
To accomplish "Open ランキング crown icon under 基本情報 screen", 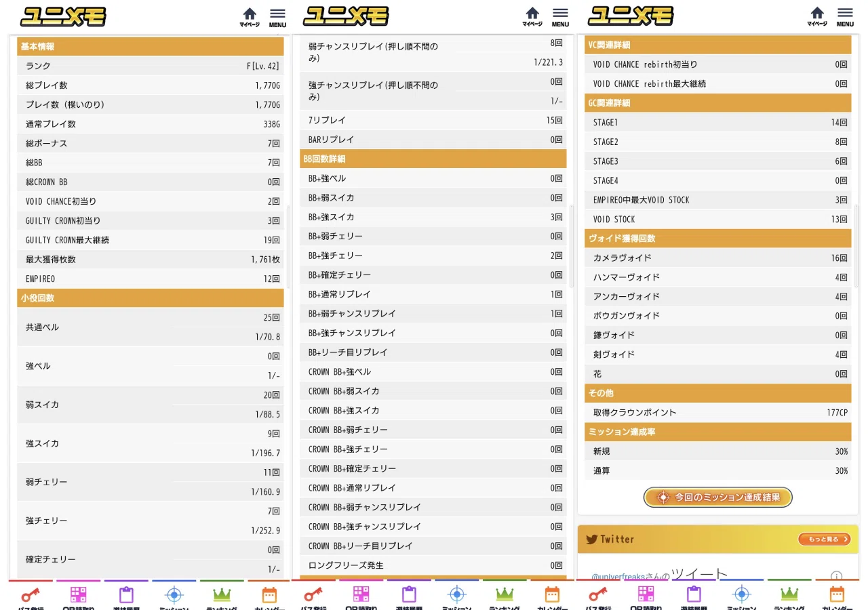I will coord(222,596).
